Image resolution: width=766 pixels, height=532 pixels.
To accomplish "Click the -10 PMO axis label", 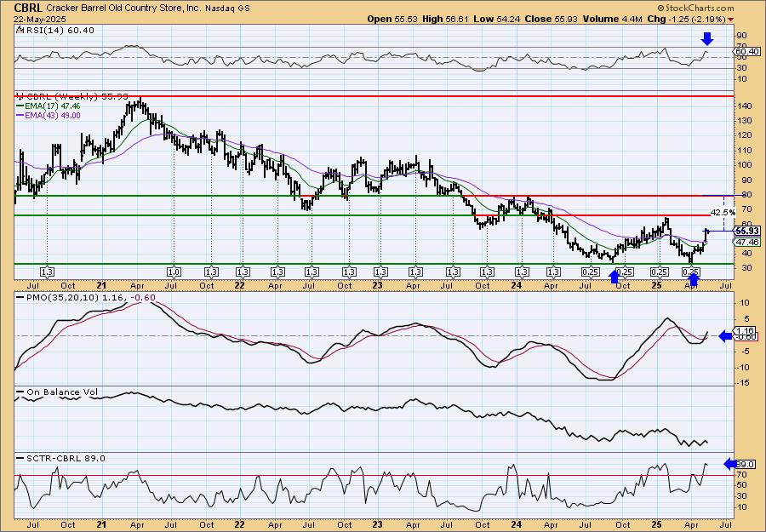I will coord(743,368).
